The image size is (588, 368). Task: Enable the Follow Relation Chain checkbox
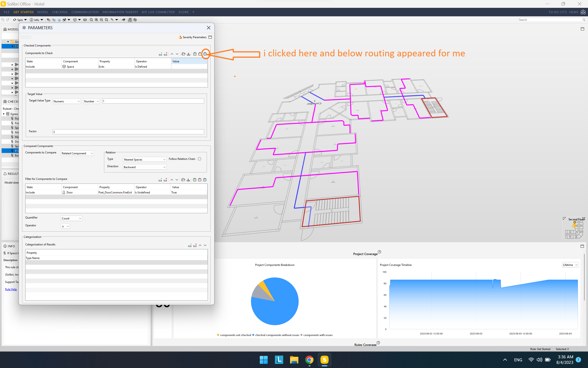(199, 159)
